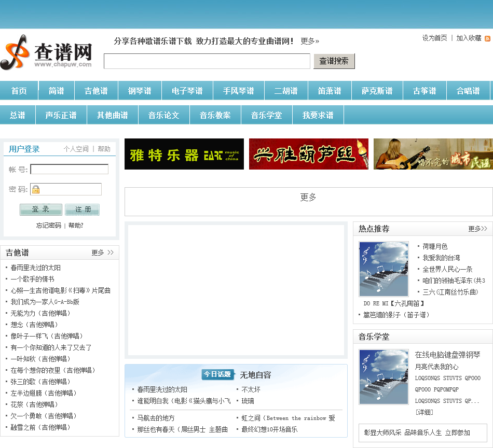Click 今日话题 badge

point(217,374)
